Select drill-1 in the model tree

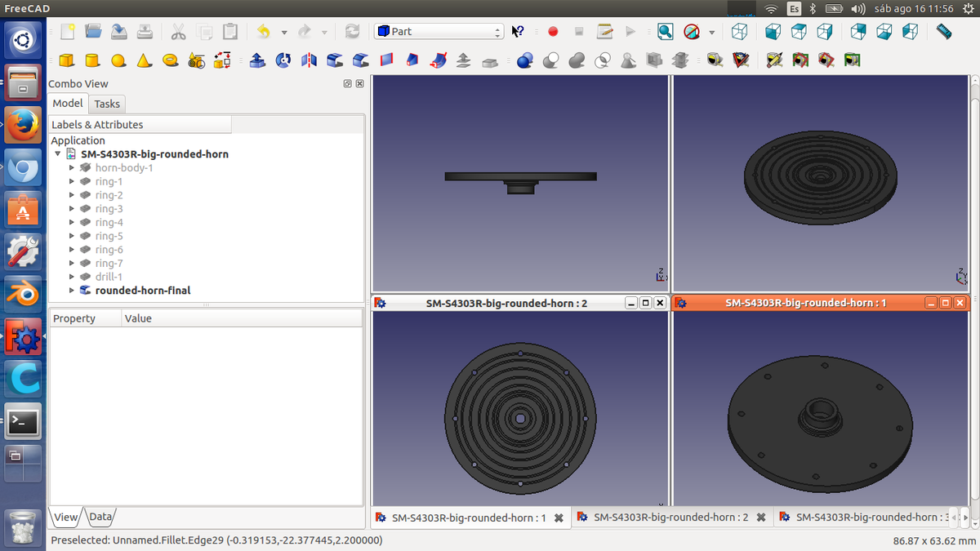pyautogui.click(x=109, y=277)
